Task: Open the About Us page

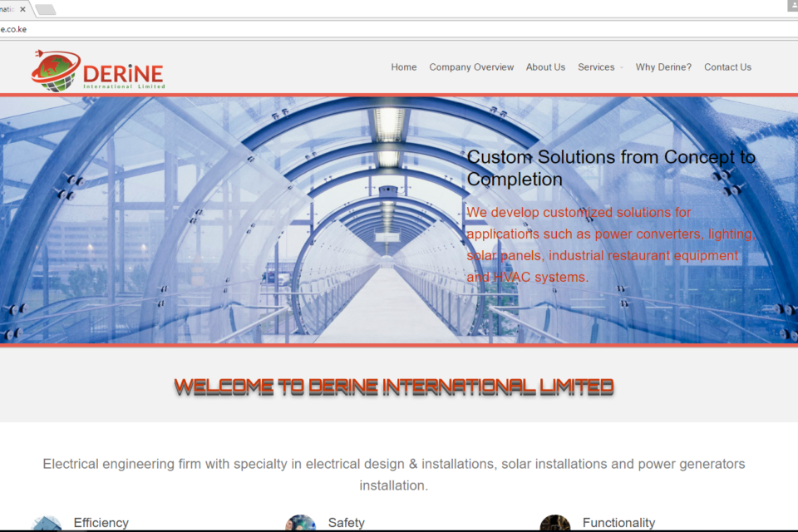Action: click(545, 67)
